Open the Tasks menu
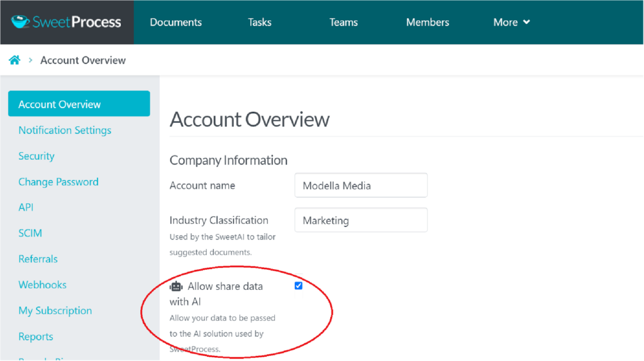Viewport: 644px width, 361px height. pyautogui.click(x=260, y=22)
